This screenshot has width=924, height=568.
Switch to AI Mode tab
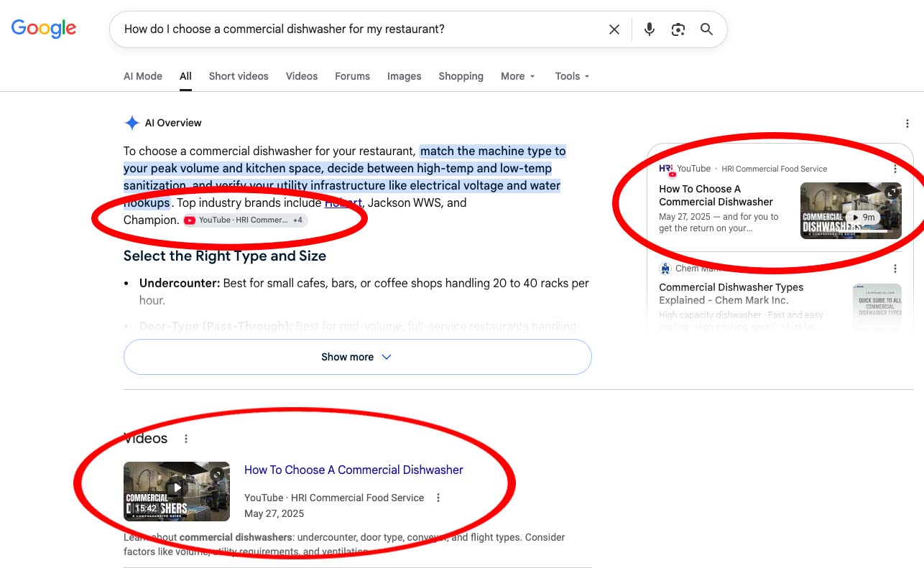click(x=143, y=76)
